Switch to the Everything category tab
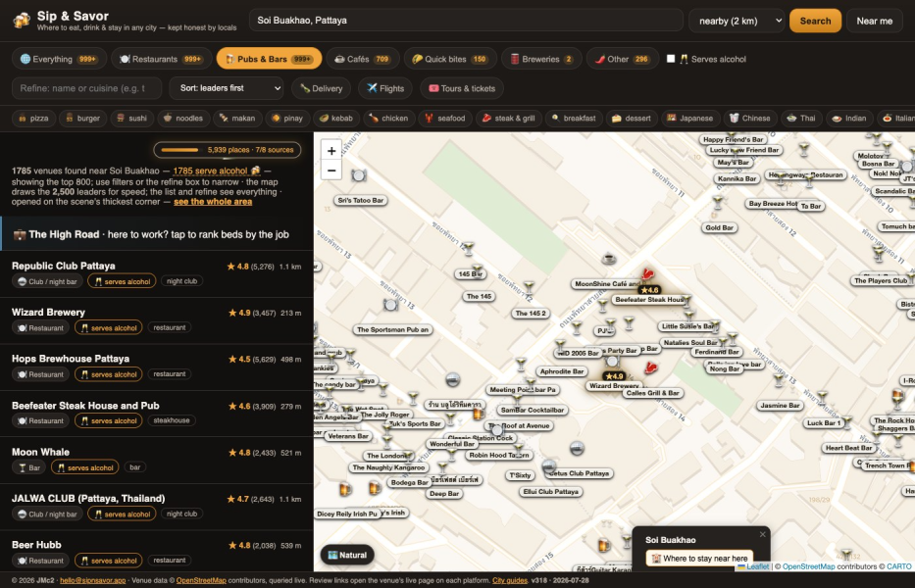Image resolution: width=915 pixels, height=588 pixels. [59, 59]
